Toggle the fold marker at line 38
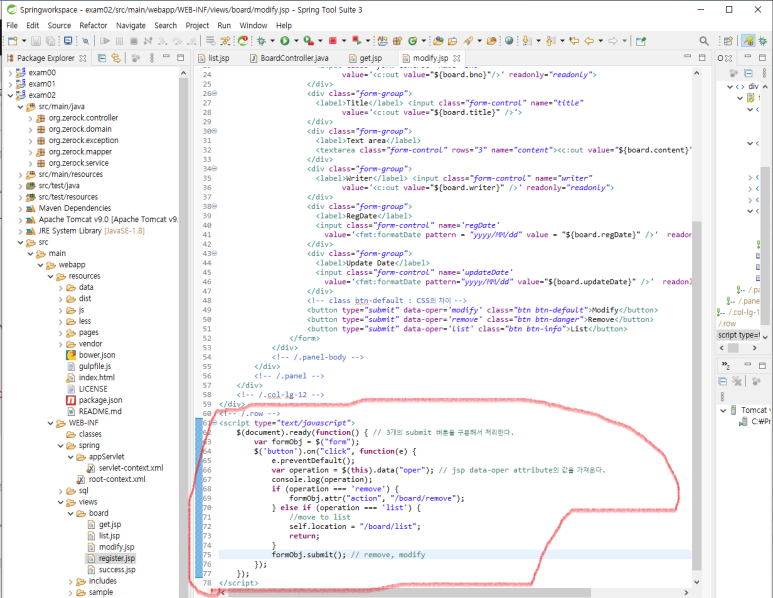The image size is (773, 598). tap(214, 206)
